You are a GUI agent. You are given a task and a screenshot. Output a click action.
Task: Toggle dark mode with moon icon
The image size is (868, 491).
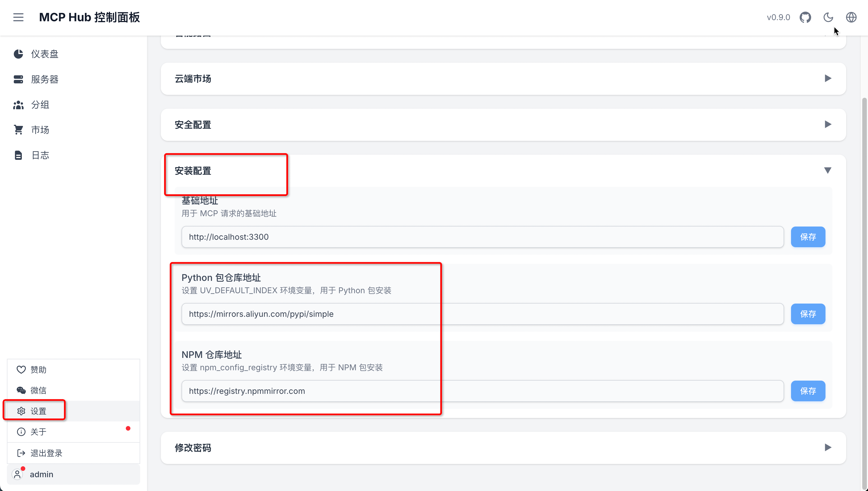(828, 17)
